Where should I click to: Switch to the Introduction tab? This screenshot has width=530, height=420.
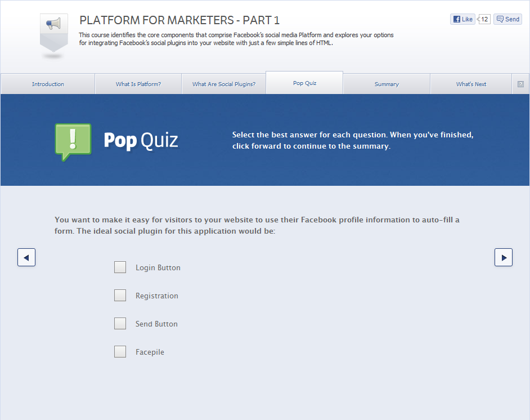click(x=48, y=84)
